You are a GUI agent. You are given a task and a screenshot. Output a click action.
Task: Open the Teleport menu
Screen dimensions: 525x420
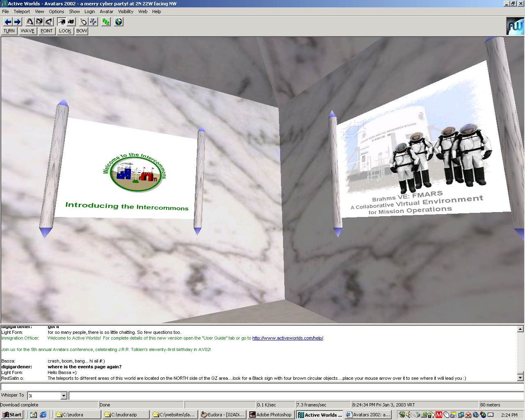point(22,11)
